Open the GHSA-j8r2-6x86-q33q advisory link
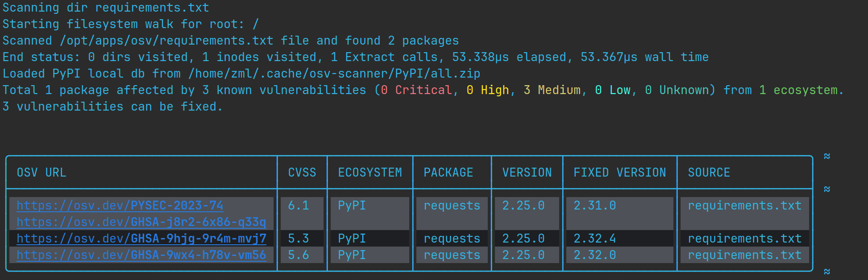 tap(141, 222)
